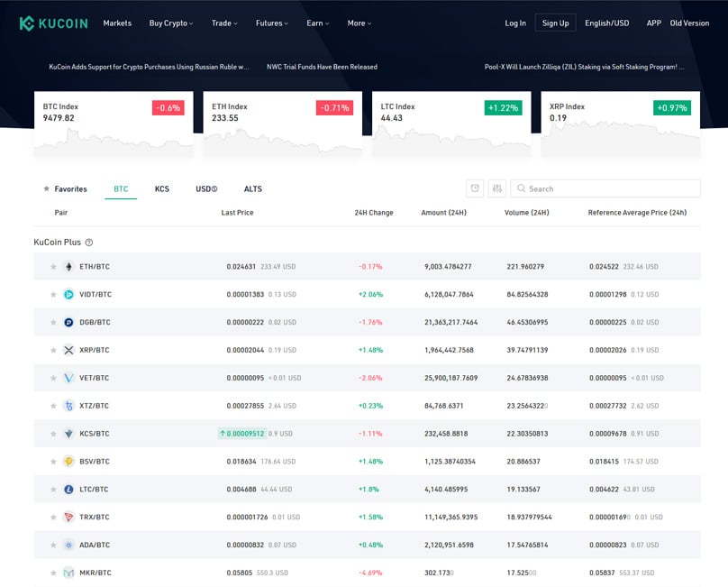The width and height of the screenshot is (728, 587).
Task: Open the market filter sliders icon
Action: tap(497, 188)
